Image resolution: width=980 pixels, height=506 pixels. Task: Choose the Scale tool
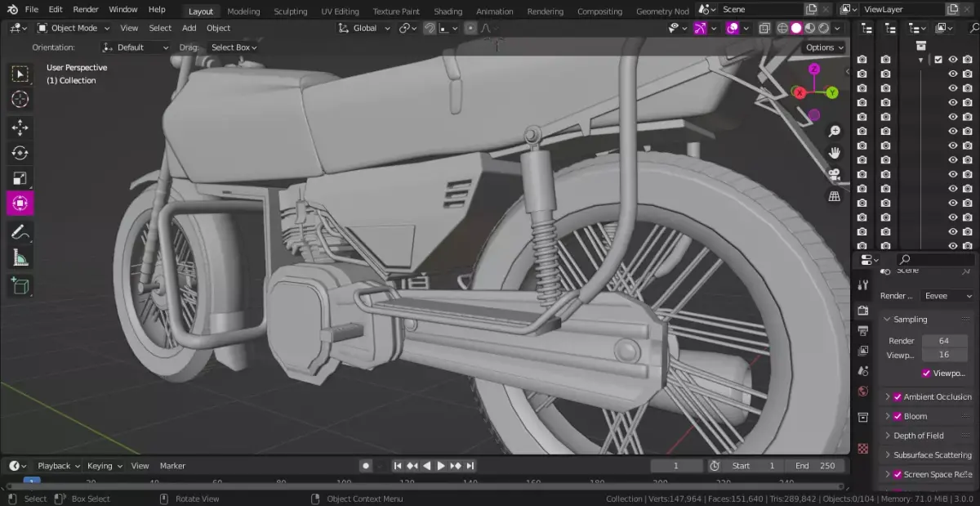pos(20,178)
